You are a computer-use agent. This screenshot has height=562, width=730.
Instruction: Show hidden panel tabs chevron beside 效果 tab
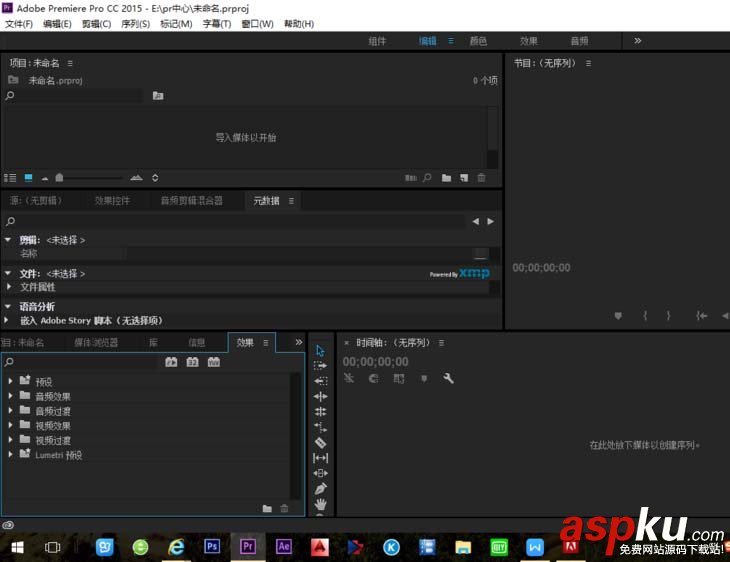tap(299, 342)
